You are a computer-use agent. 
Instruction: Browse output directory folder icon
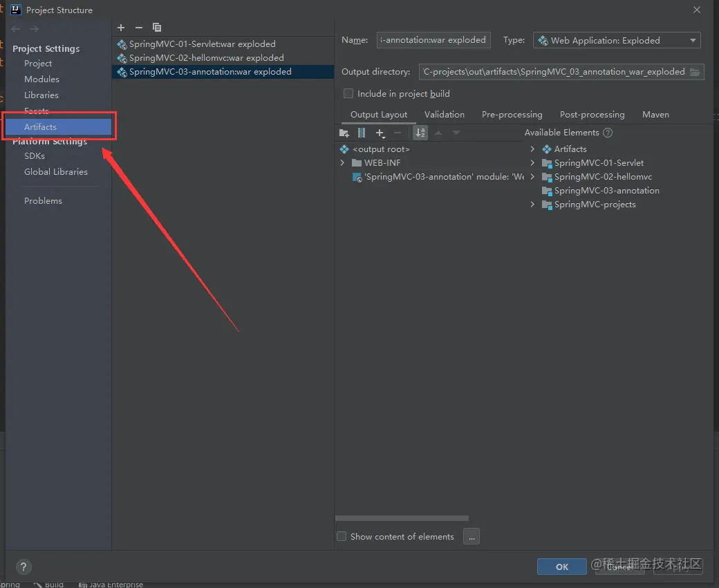click(x=695, y=72)
